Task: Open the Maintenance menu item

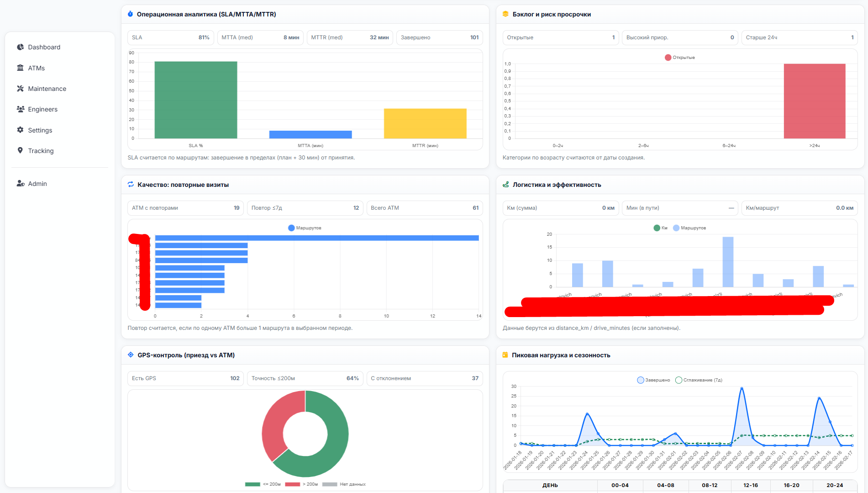Action: (x=47, y=89)
